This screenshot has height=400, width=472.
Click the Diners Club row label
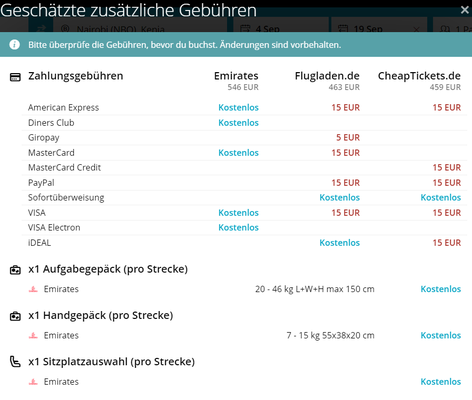point(51,123)
